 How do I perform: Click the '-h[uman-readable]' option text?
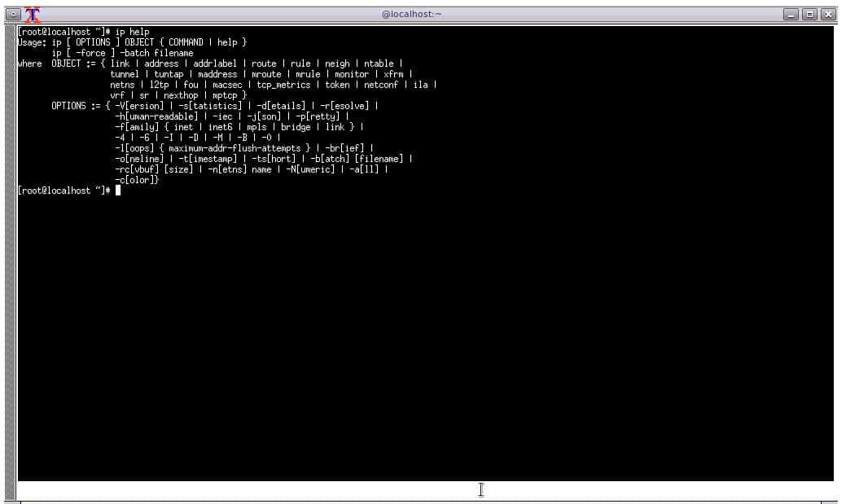coord(156,116)
